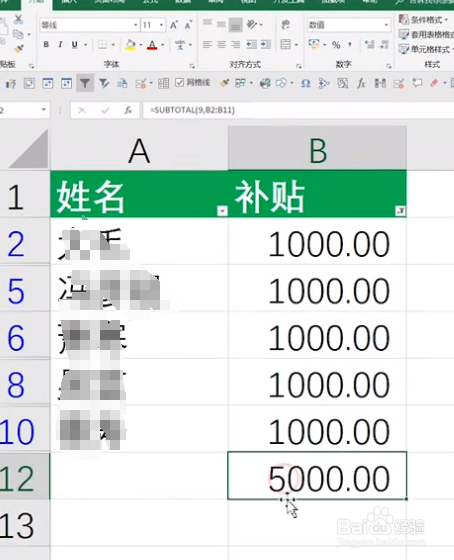
Task: Open the font name combo box
Action: coord(89,25)
